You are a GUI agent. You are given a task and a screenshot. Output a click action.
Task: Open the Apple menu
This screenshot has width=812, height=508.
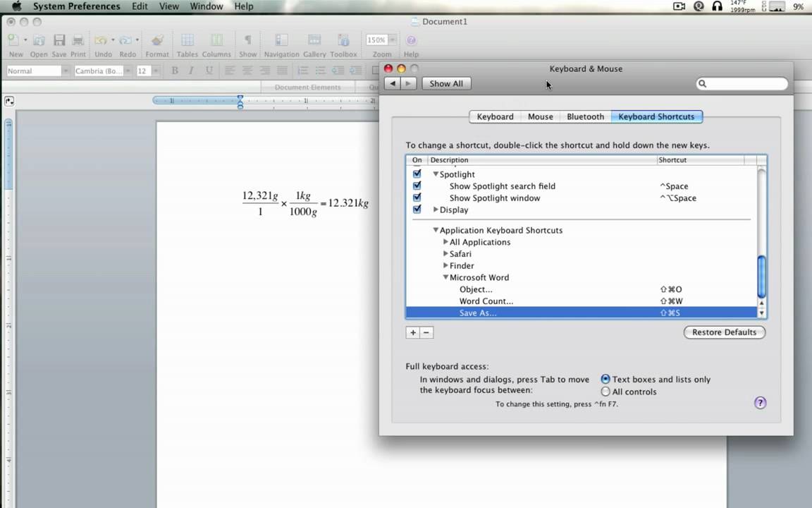click(x=16, y=6)
